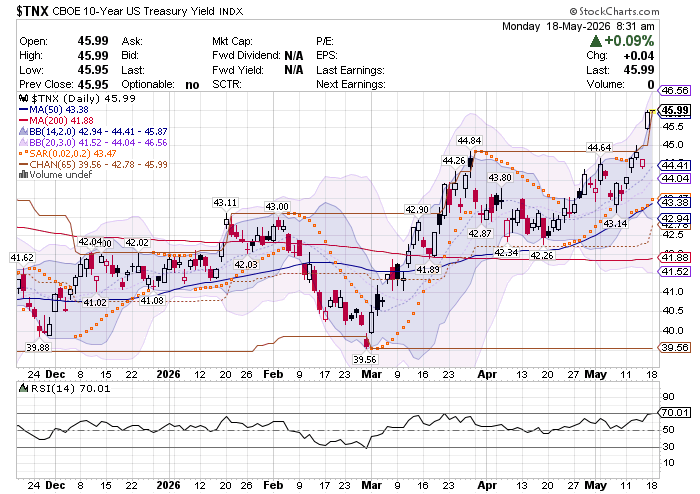Click the $TNX ticker symbol in the title
The image size is (700, 494).
tap(32, 11)
